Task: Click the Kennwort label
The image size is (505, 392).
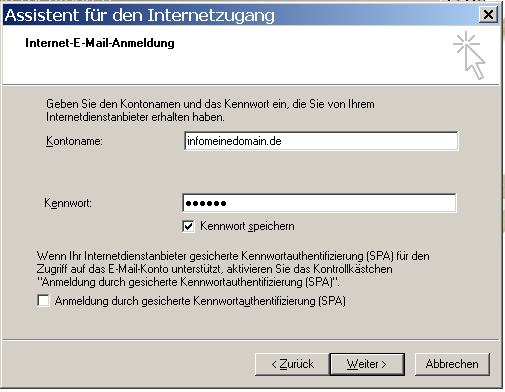Action: (68, 203)
